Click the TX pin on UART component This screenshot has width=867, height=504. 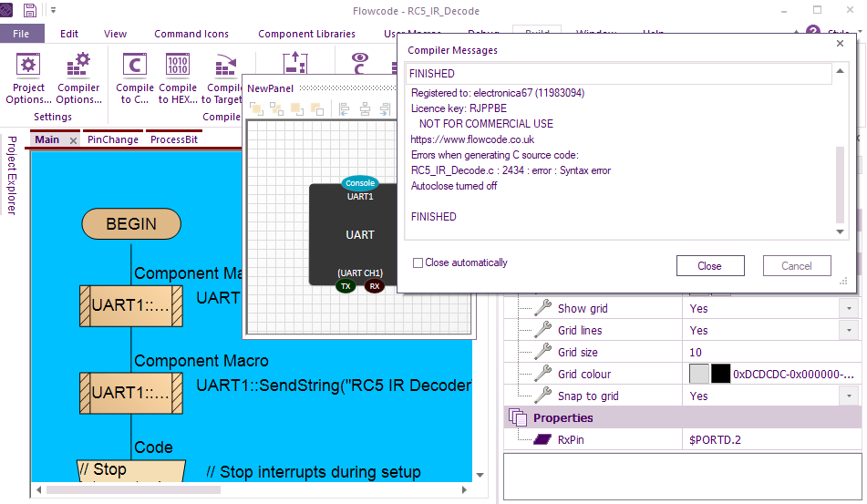tap(346, 285)
